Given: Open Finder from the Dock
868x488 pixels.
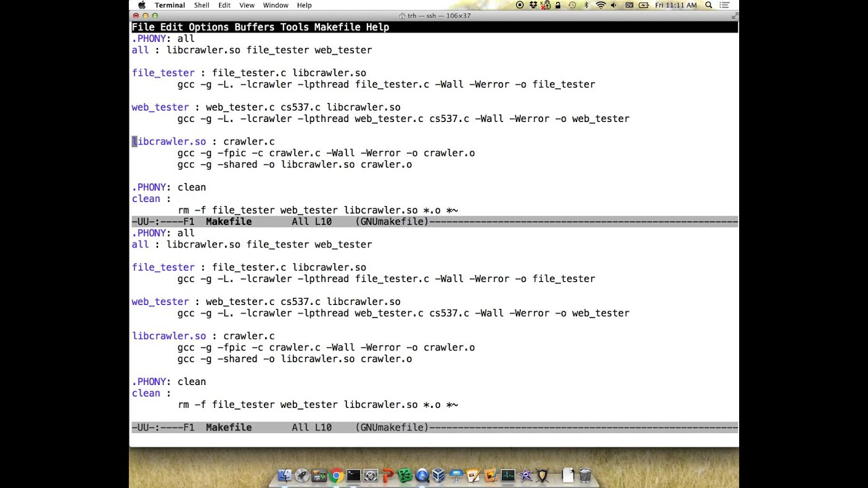Looking at the screenshot, I should tap(285, 475).
